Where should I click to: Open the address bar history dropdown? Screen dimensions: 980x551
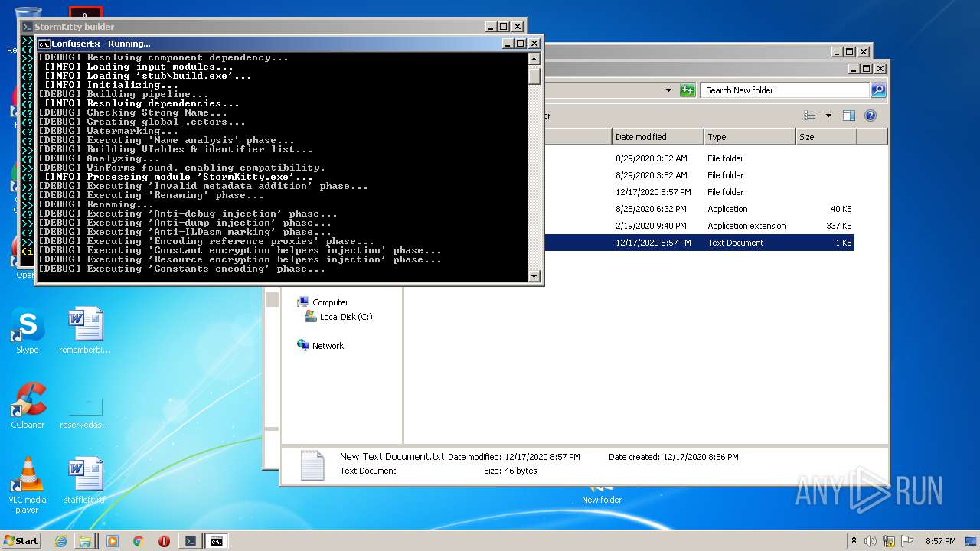pos(668,90)
